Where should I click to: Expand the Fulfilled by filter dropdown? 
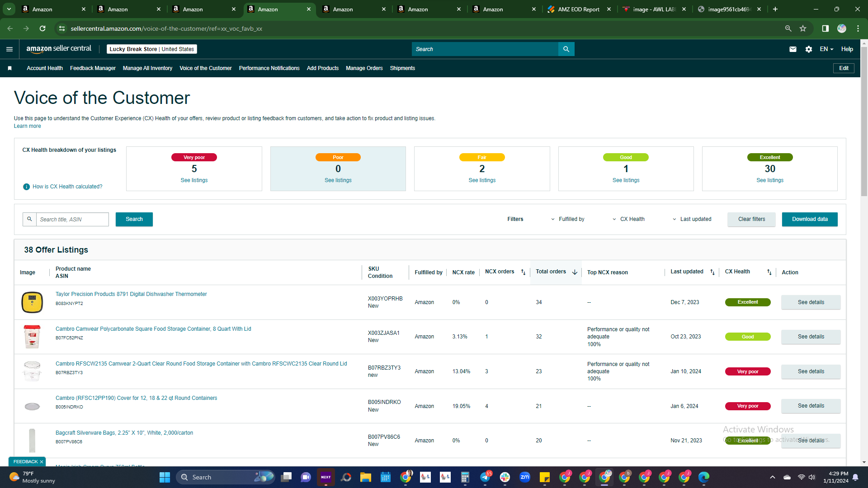567,219
